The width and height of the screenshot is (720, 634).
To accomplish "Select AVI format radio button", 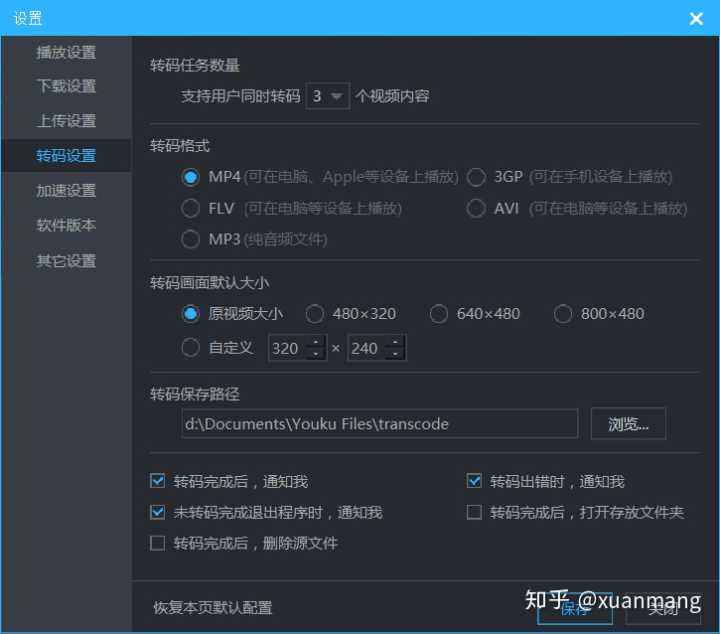I will (476, 208).
